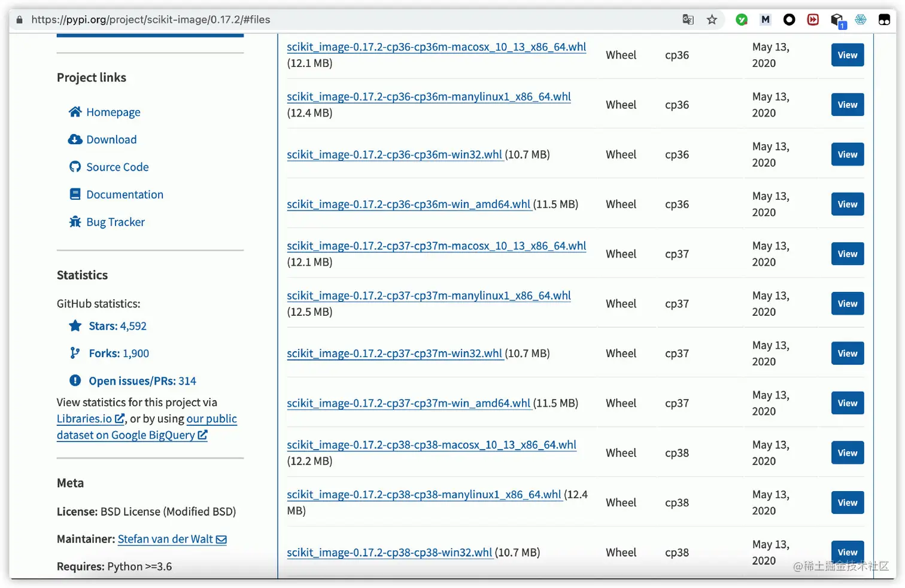Open the Open issues/PRs: 314 link
This screenshot has height=588, width=905.
tap(142, 381)
